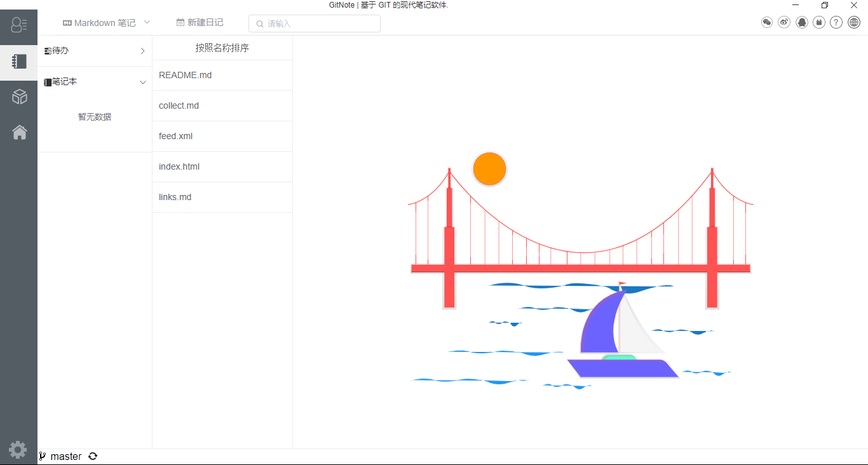This screenshot has width=868, height=465.
Task: Open the cube package icon in sidebar
Action: tap(19, 97)
